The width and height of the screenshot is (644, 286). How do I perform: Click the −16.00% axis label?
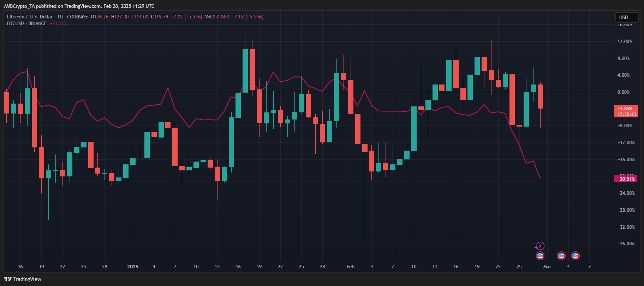pyautogui.click(x=626, y=159)
